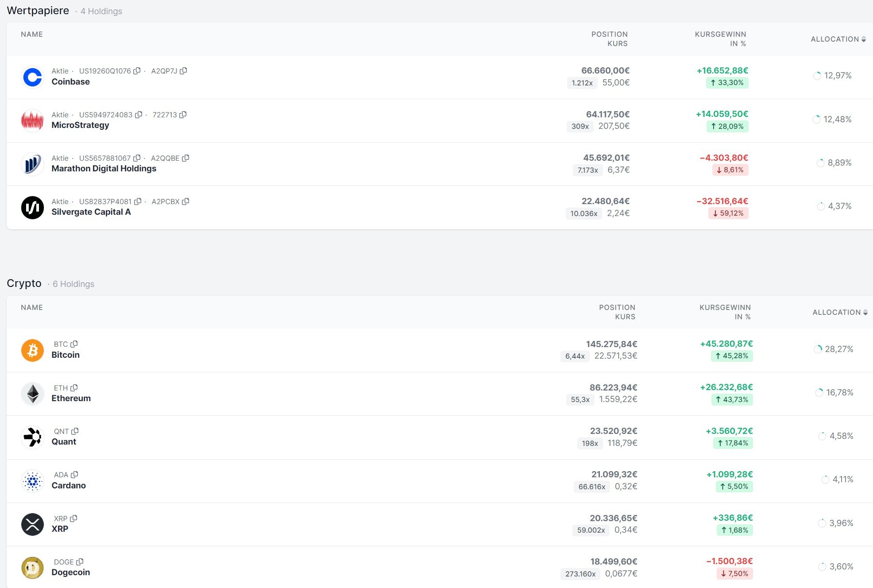Open the Coinbase holding
This screenshot has width=873, height=588.
pyautogui.click(x=70, y=82)
